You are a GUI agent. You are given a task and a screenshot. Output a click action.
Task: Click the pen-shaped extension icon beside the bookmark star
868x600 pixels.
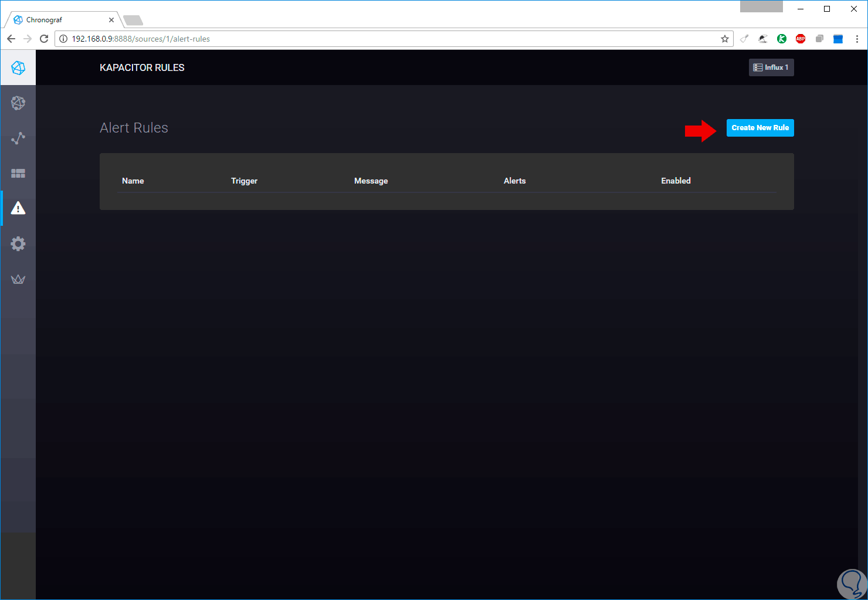(744, 39)
